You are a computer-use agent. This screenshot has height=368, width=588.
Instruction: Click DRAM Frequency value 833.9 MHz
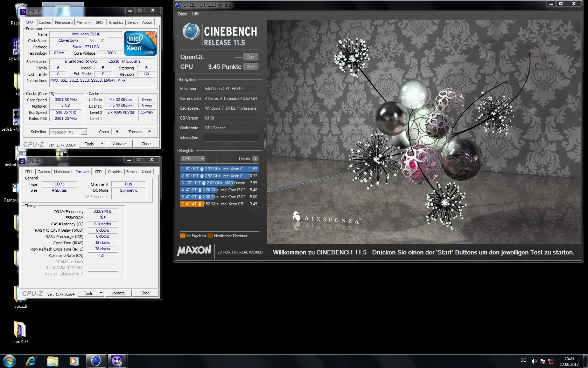tap(103, 211)
